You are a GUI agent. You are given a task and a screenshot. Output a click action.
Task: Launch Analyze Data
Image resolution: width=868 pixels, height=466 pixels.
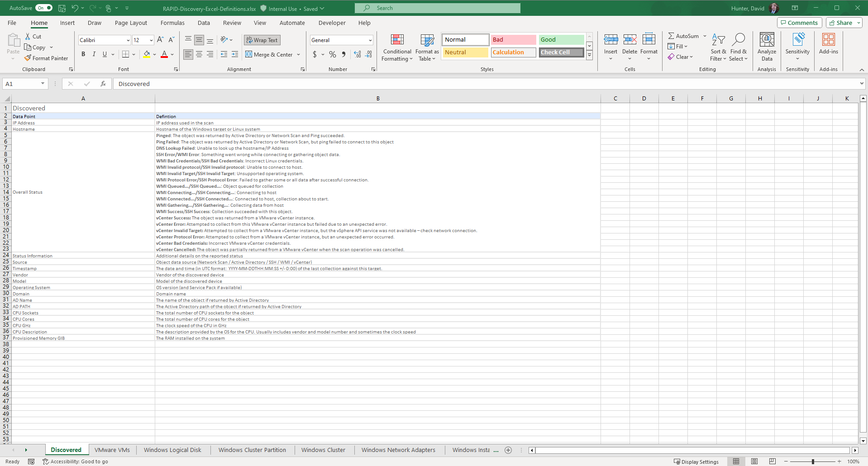point(766,47)
